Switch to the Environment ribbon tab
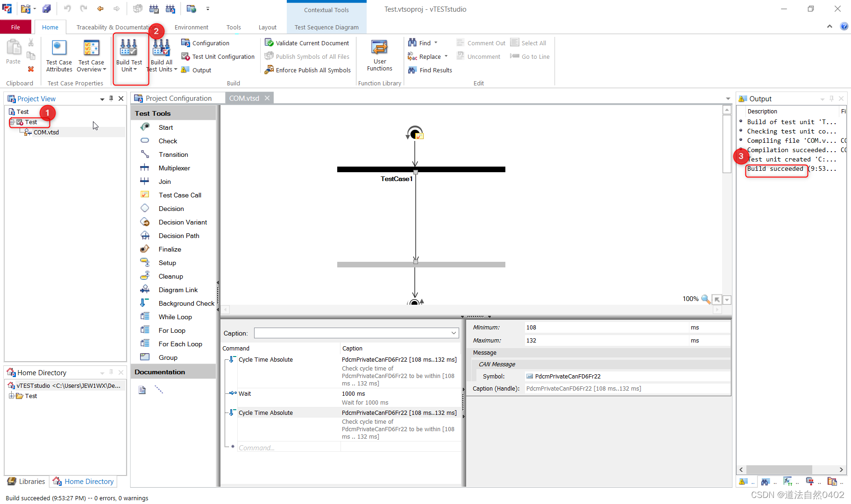The width and height of the screenshot is (851, 504). (x=191, y=27)
